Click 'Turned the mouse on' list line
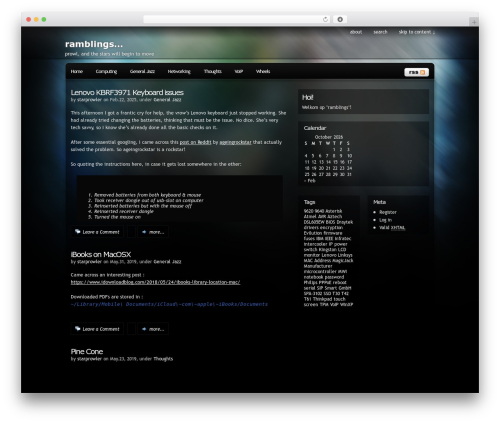Viewport: 500px width, 423px height. (117, 217)
